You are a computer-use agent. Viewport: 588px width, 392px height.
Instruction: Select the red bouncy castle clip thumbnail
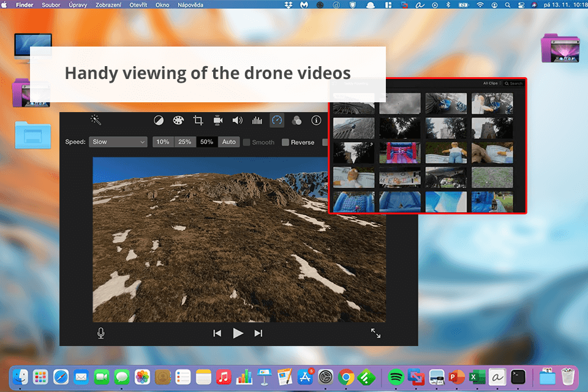point(400,153)
